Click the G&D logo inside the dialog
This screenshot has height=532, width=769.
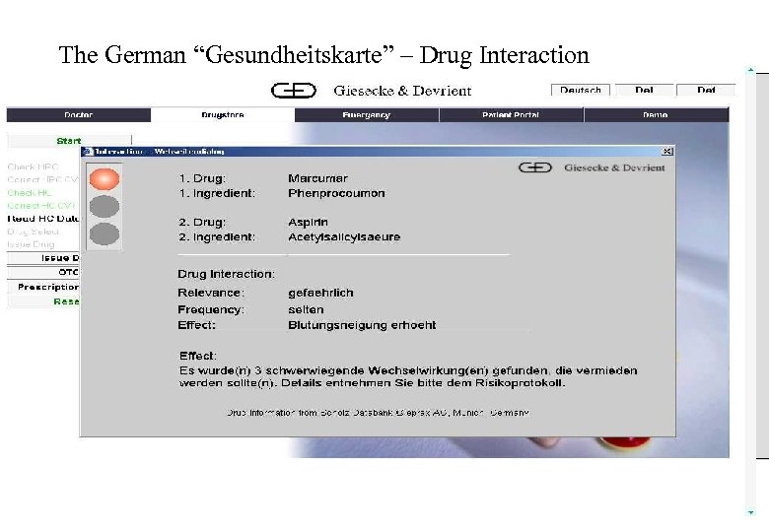tap(592, 167)
